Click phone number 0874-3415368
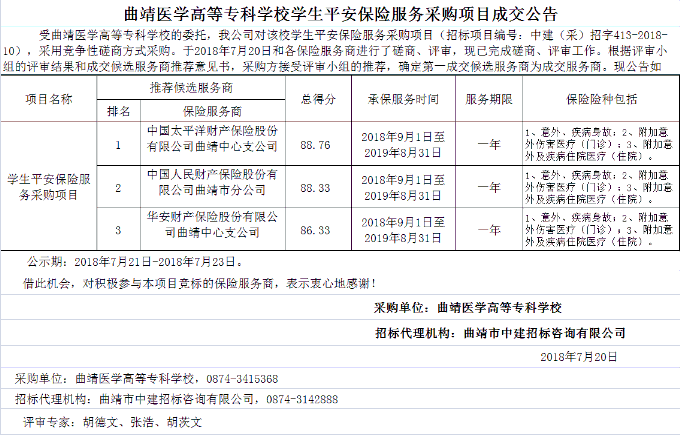The width and height of the screenshot is (680, 435). click(x=242, y=380)
